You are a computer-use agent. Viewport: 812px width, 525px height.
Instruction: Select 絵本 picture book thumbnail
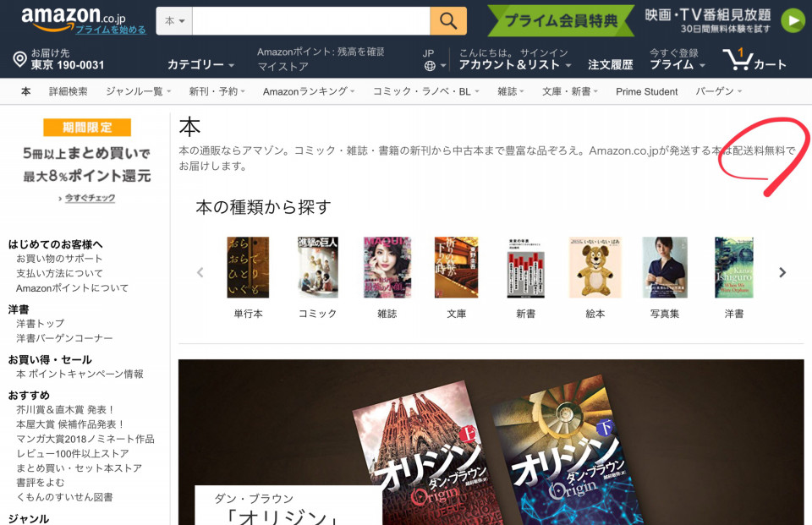tap(595, 267)
